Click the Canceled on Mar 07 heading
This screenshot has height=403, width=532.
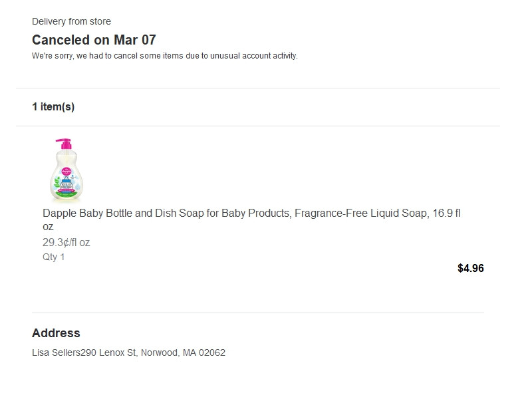coord(94,40)
